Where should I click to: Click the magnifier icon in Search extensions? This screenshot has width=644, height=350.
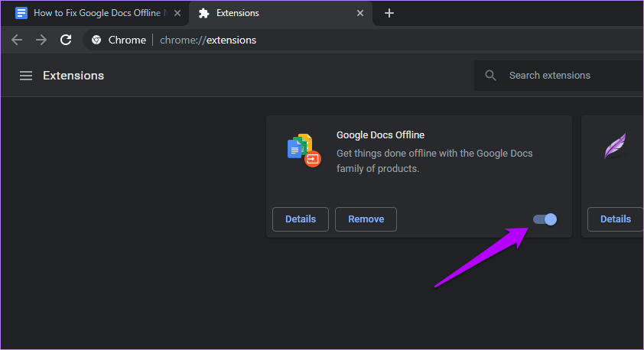pyautogui.click(x=490, y=76)
